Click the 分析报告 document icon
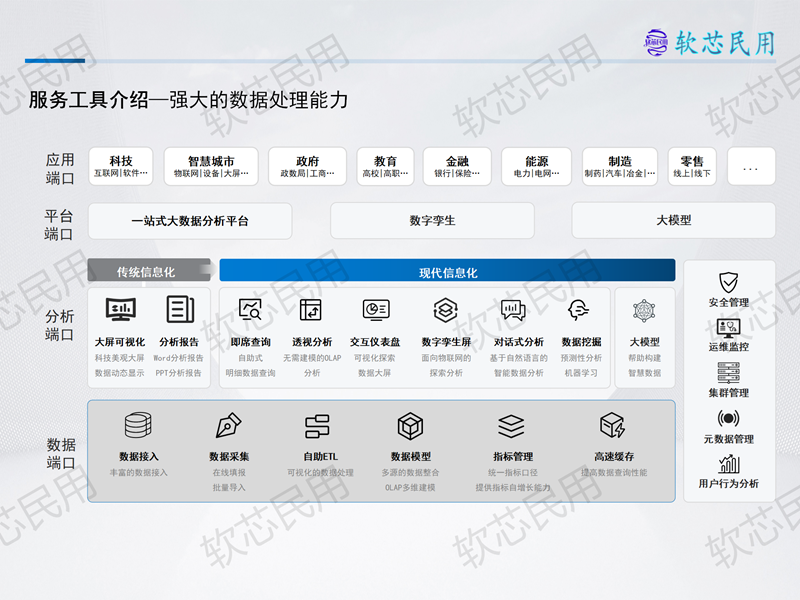The width and height of the screenshot is (800, 600). pos(180,309)
